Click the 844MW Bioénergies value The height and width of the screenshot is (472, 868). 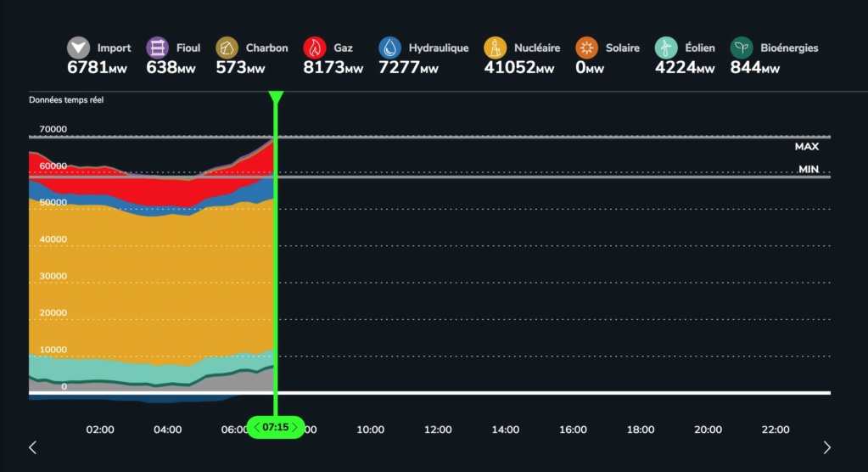(754, 68)
